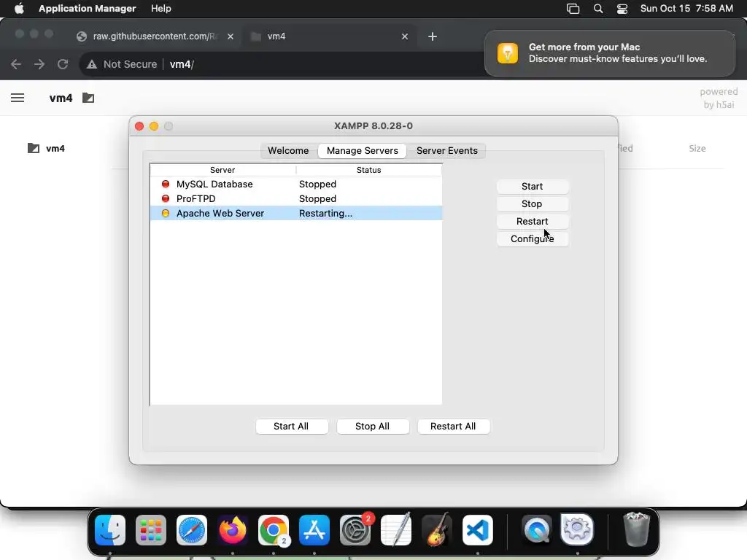The image size is (747, 560).
Task: Open TextEdit from the Dock
Action: click(x=396, y=529)
